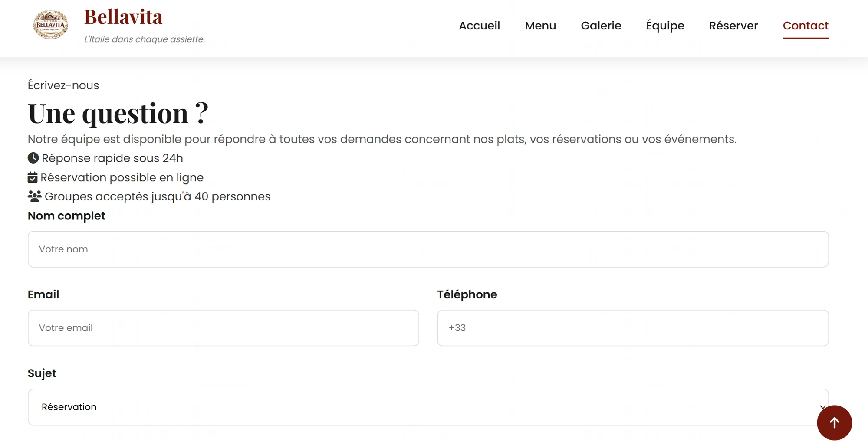Image resolution: width=868 pixels, height=445 pixels.
Task: Click the scroll-to-top arrow button
Action: pos(834,422)
